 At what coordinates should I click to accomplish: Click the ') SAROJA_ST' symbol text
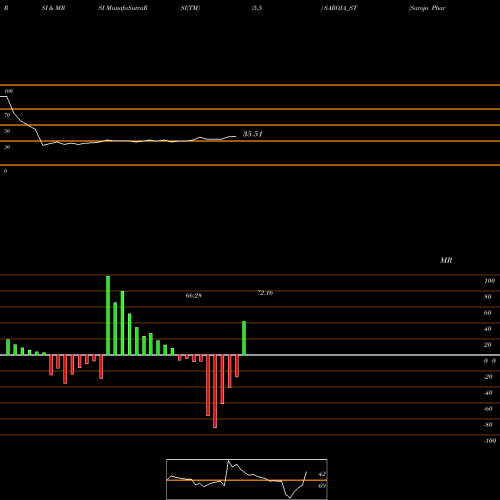pos(339,8)
